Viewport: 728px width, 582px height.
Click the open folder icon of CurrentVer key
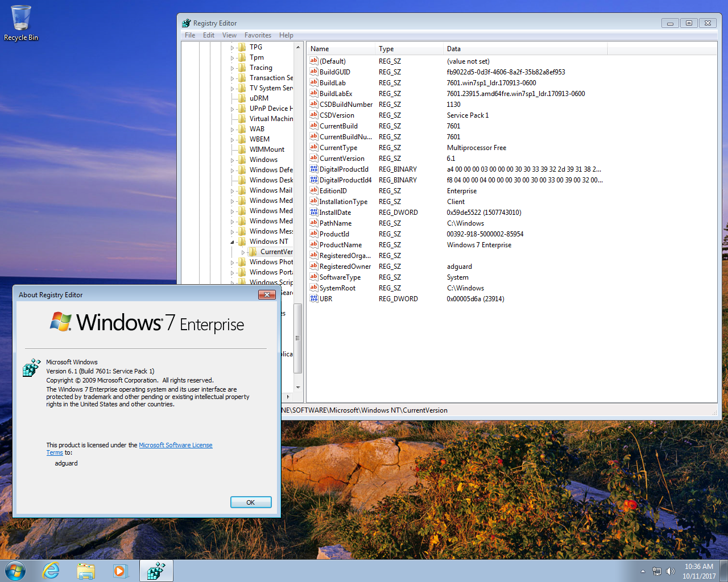[x=253, y=252]
